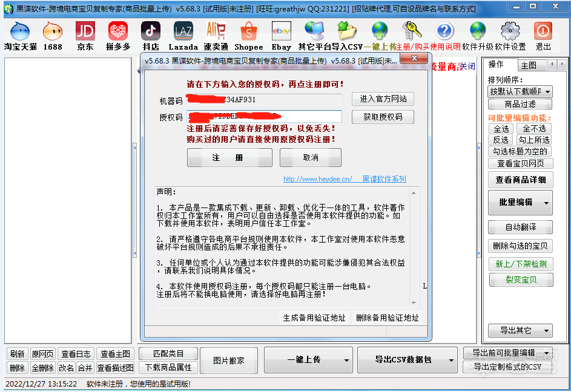Click the 机器码 field
Screen dimensions: 571x392
265,99
